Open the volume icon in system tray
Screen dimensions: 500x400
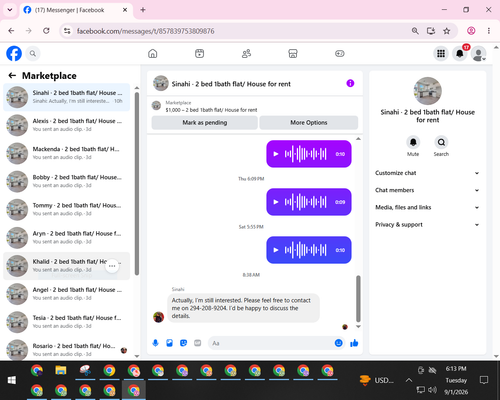(432, 389)
